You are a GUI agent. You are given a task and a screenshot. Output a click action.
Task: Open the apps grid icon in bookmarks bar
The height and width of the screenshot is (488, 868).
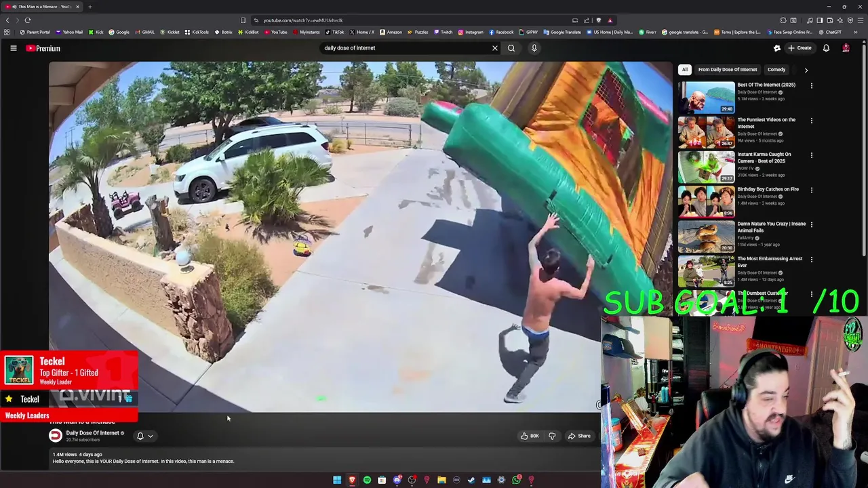coord(7,32)
